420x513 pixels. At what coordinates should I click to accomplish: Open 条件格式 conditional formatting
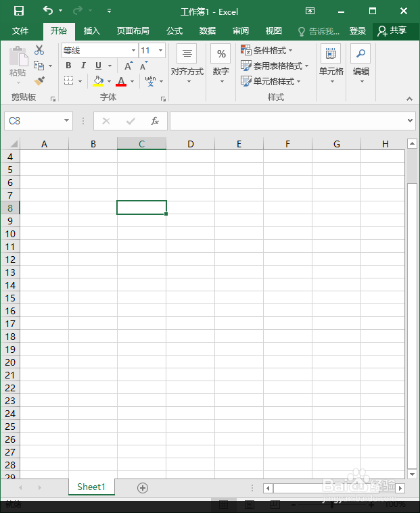click(266, 51)
